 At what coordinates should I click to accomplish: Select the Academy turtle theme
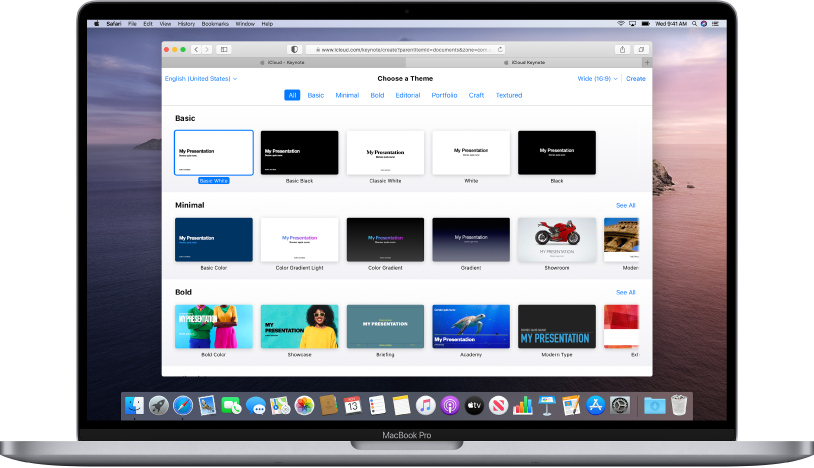[471, 326]
